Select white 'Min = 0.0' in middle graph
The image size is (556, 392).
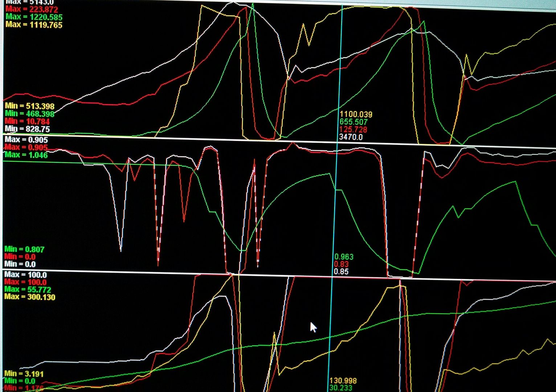20,264
